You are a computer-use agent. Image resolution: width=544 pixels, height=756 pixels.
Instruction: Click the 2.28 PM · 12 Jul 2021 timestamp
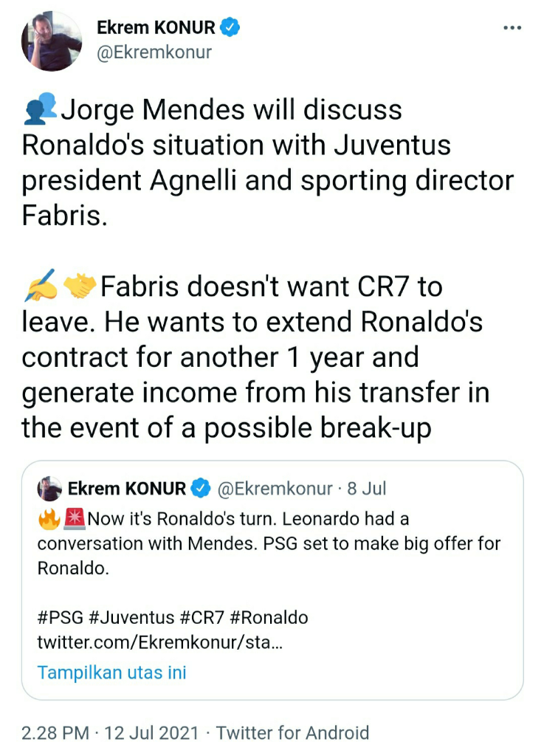pos(110,733)
